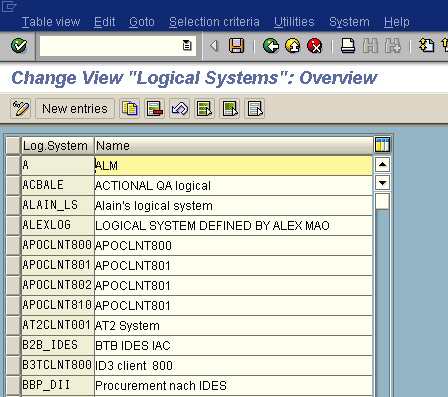Open the Help menu
This screenshot has height=397, width=448.
pos(397,22)
